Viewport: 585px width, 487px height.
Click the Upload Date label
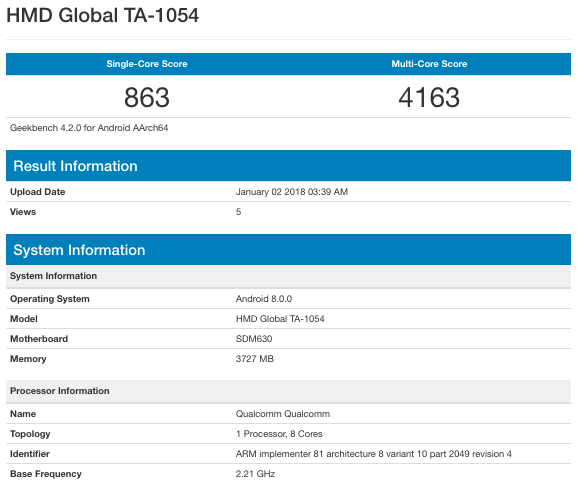[x=38, y=192]
